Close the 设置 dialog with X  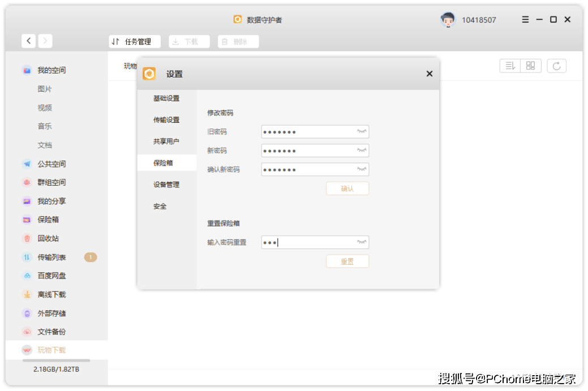point(430,74)
